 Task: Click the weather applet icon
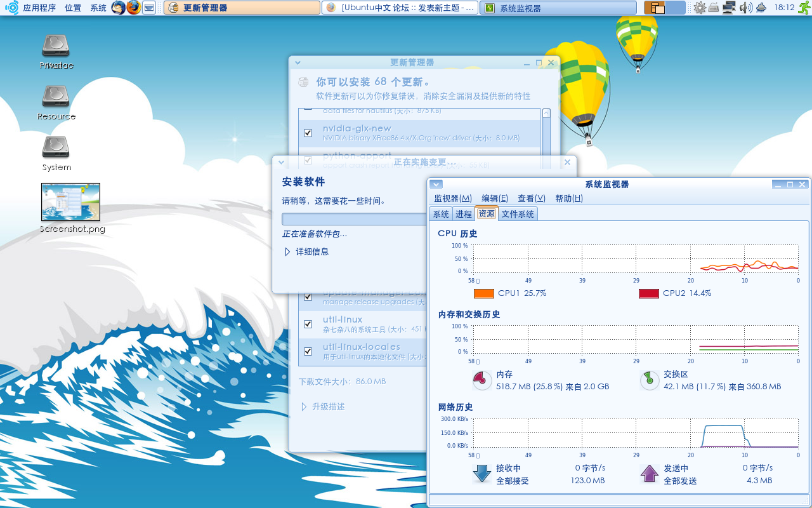click(x=761, y=8)
